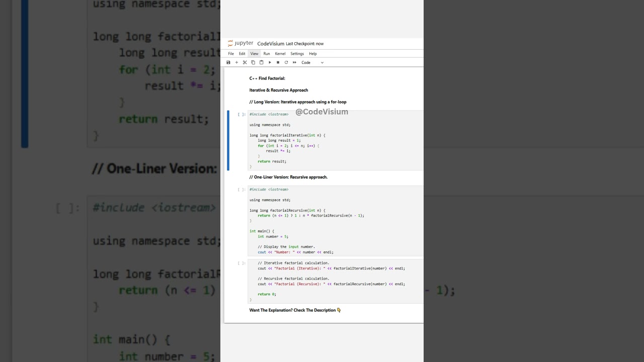Cut the selected cell with scissors icon

click(x=245, y=62)
